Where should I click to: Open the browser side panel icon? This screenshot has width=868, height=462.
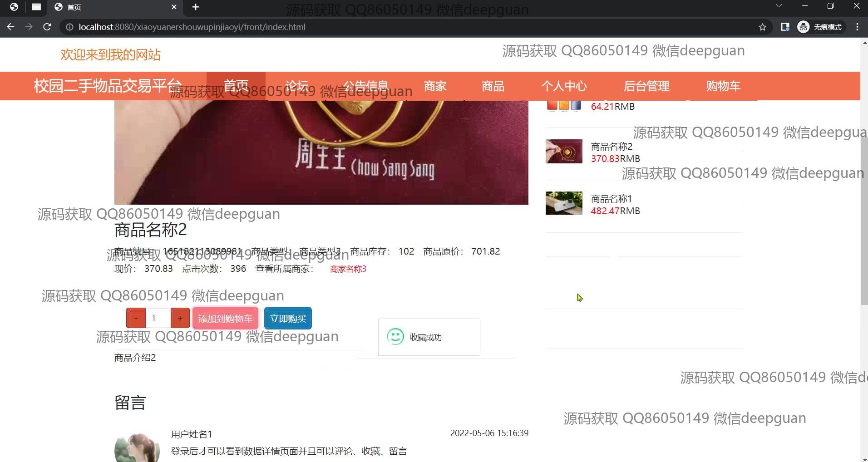pos(785,27)
